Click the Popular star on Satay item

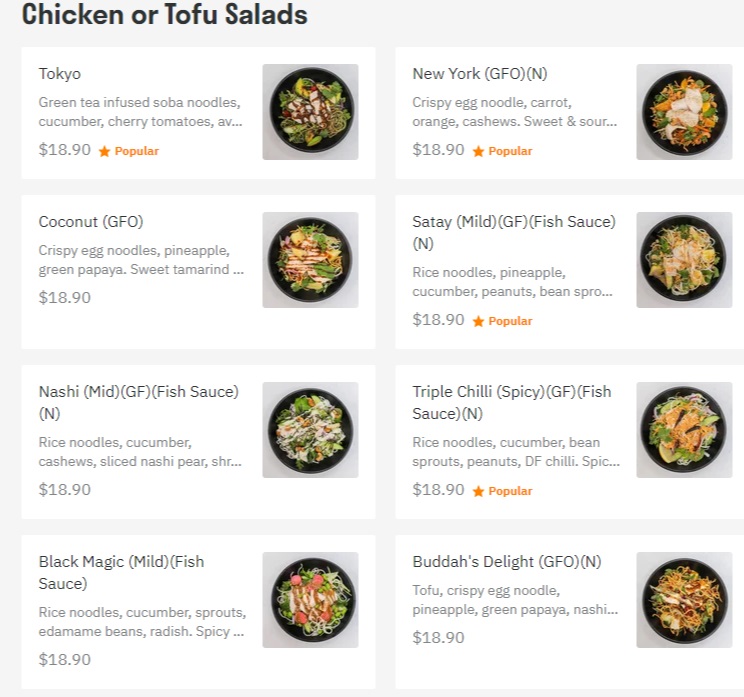pyautogui.click(x=478, y=322)
